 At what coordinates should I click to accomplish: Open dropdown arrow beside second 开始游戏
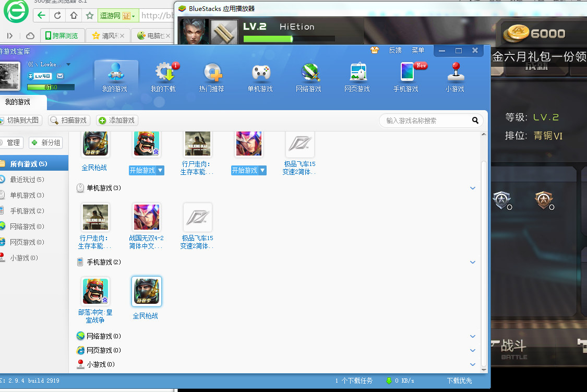pyautogui.click(x=263, y=170)
